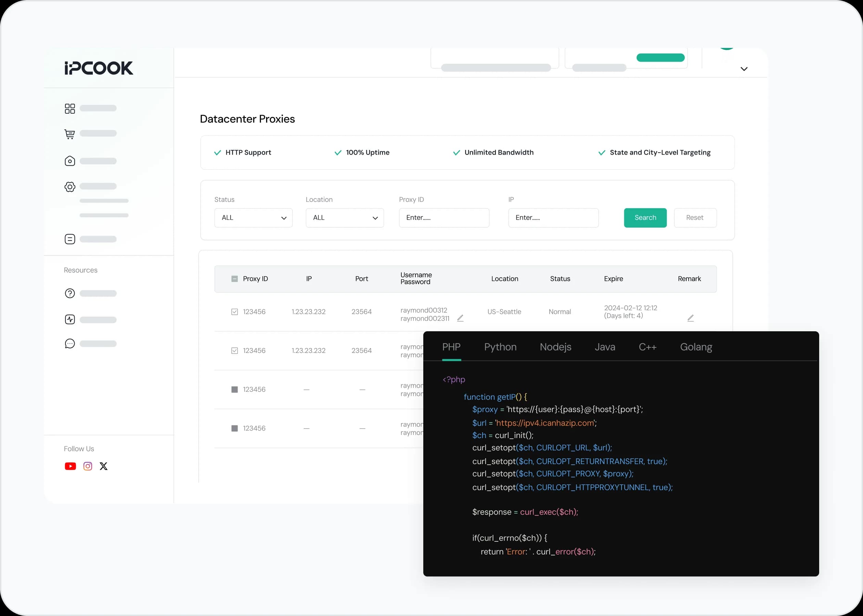Screen dimensions: 863x616
Task: Click the Reset button
Action: click(695, 218)
